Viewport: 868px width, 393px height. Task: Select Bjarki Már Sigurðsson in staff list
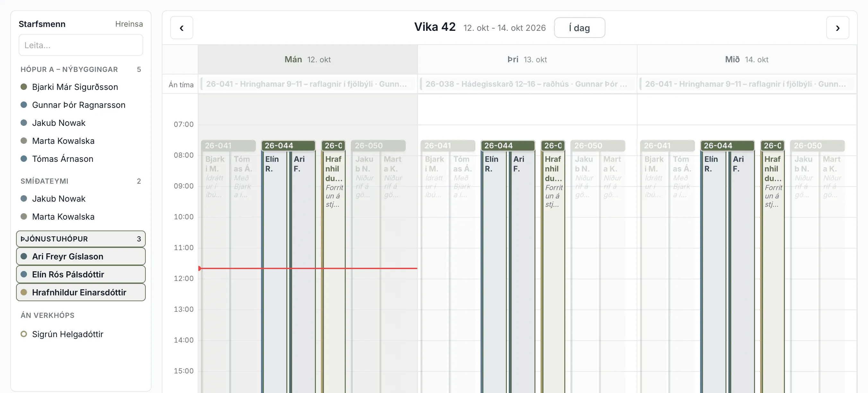(x=81, y=87)
